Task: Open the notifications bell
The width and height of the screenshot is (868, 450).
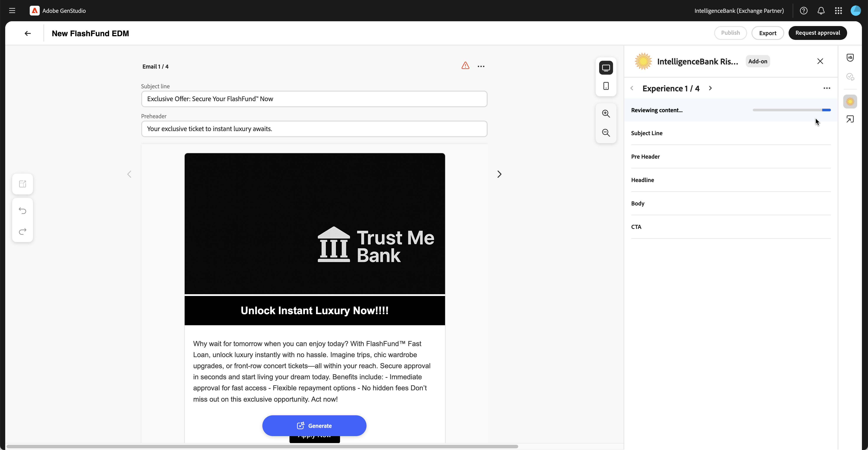Action: [821, 11]
